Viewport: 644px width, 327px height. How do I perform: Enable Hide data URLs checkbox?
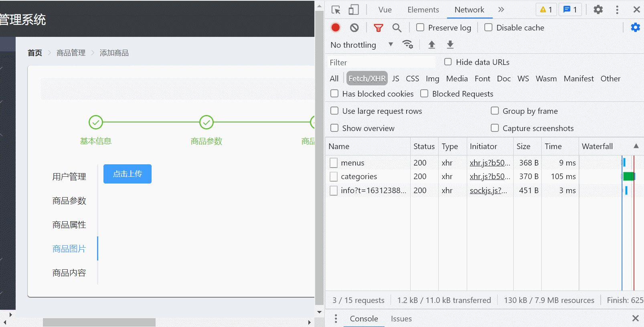448,62
